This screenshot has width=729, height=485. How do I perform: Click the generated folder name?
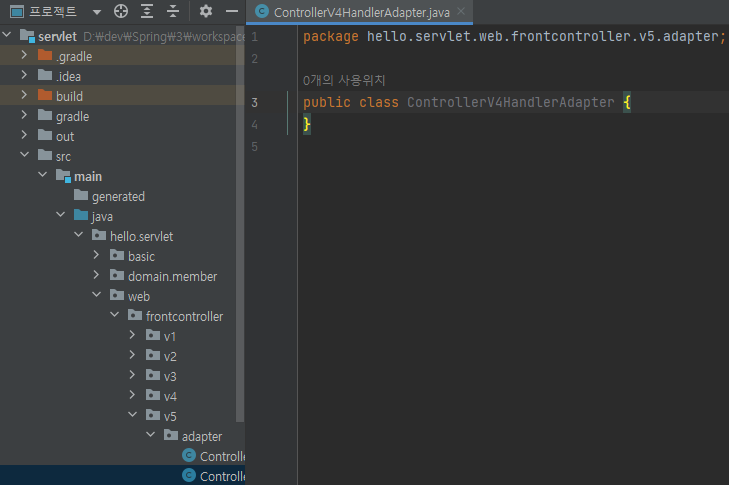click(118, 197)
